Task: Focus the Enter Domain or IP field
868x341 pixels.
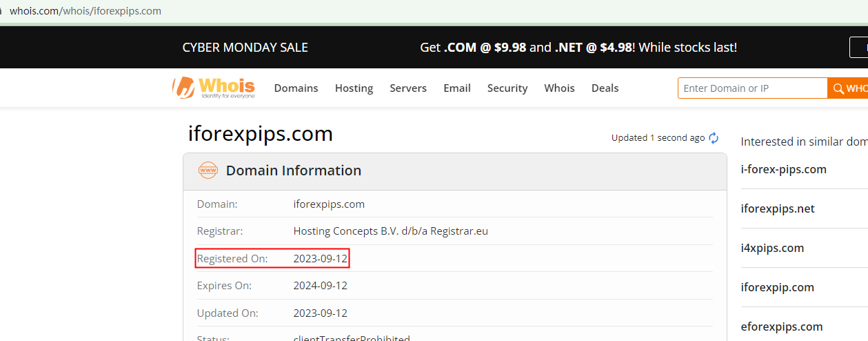Action: point(751,88)
